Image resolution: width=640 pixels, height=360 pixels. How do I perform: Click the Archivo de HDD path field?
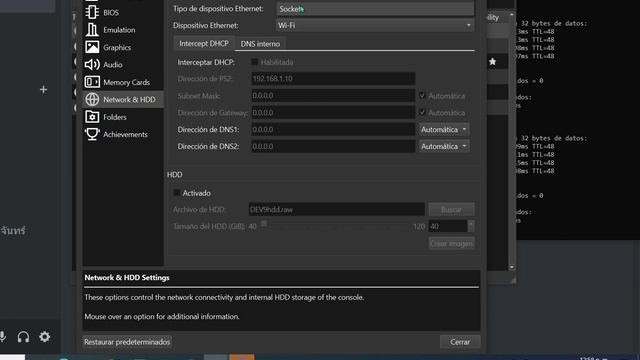(337, 209)
